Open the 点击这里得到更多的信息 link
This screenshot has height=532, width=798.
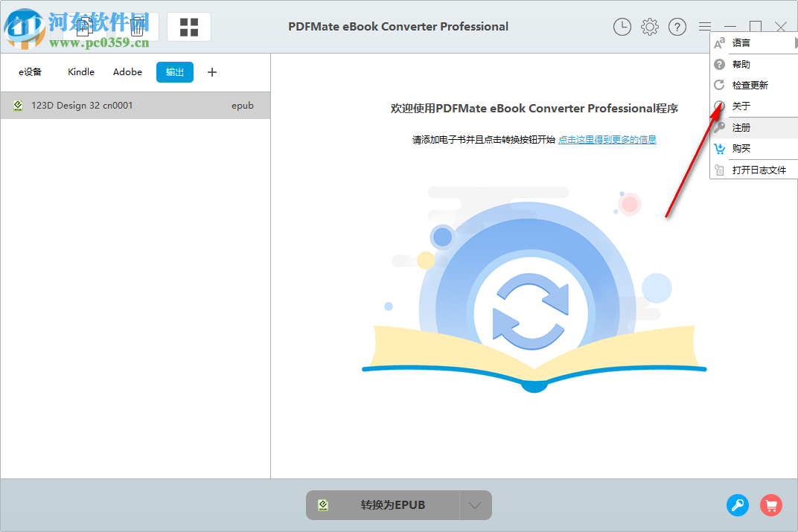(607, 139)
